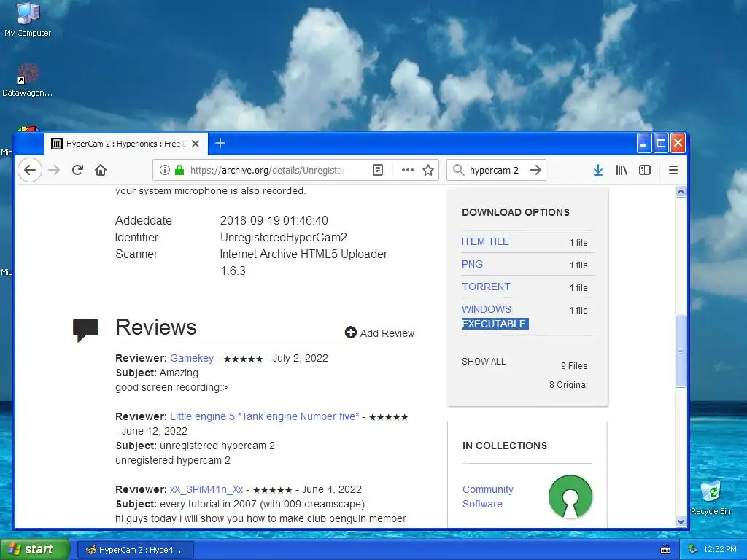This screenshot has height=560, width=747.
Task: Toggle reader view icon in address bar
Action: (x=378, y=170)
